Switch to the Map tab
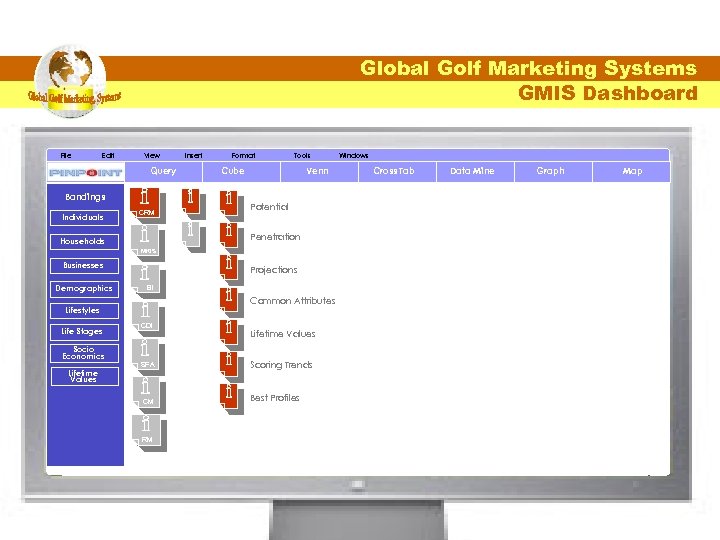Viewport: 720px width, 540px height. click(x=631, y=172)
